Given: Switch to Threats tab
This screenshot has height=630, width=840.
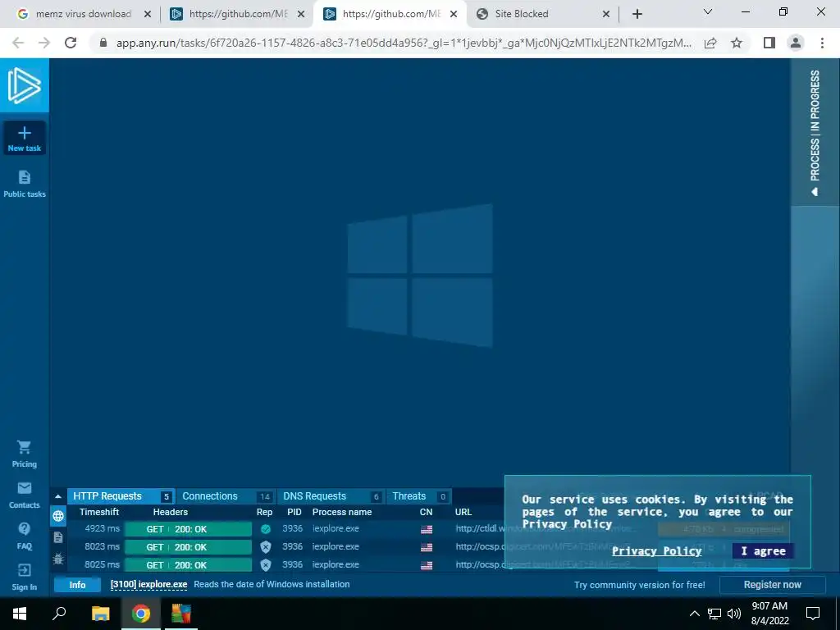Looking at the screenshot, I should (419, 496).
